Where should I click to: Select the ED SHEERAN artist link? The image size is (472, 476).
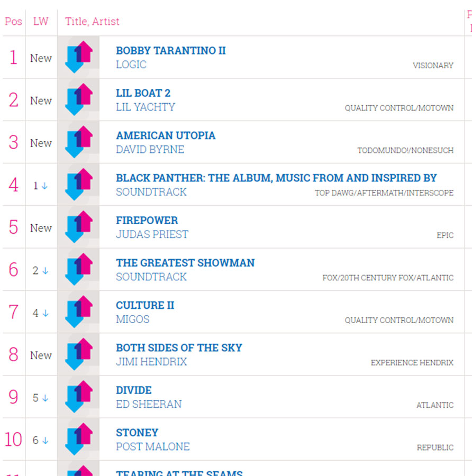[149, 405]
